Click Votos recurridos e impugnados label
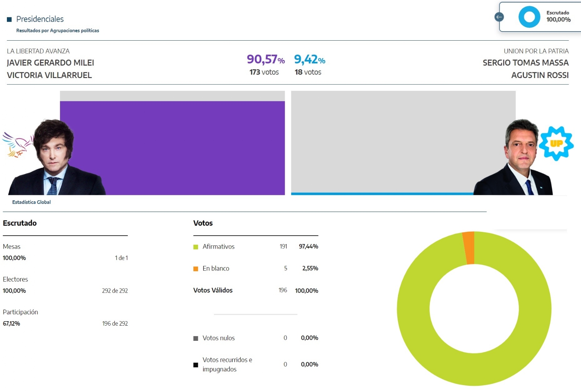Viewport: 581px width, 392px height. pyautogui.click(x=227, y=365)
